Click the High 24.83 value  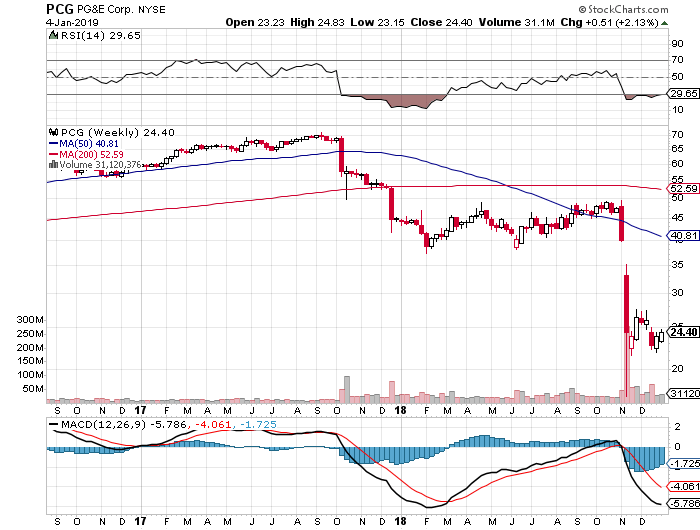317,22
